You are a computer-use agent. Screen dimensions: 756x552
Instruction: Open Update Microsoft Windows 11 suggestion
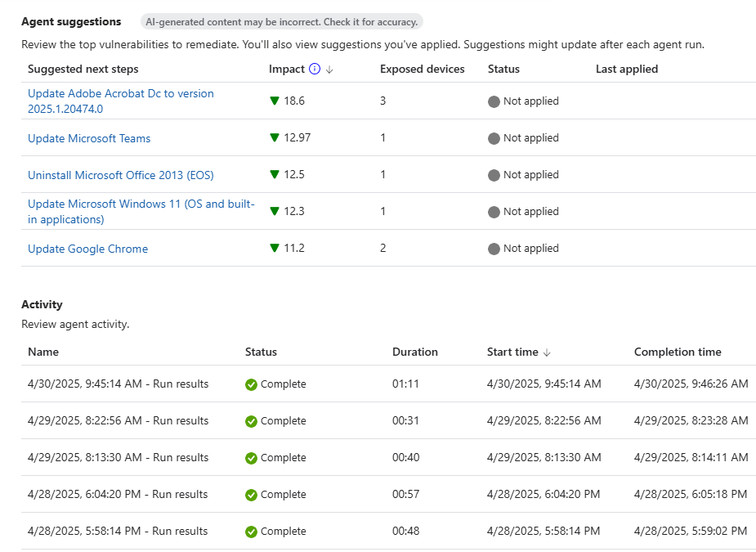(141, 211)
